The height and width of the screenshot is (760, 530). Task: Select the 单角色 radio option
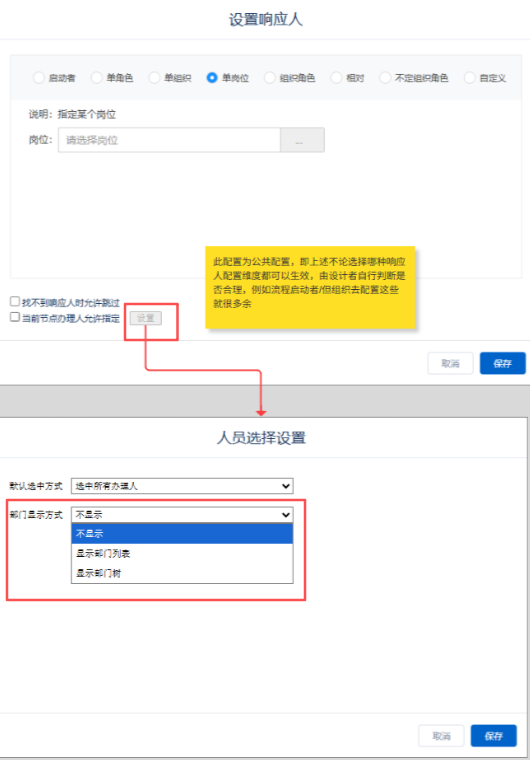pyautogui.click(x=97, y=78)
